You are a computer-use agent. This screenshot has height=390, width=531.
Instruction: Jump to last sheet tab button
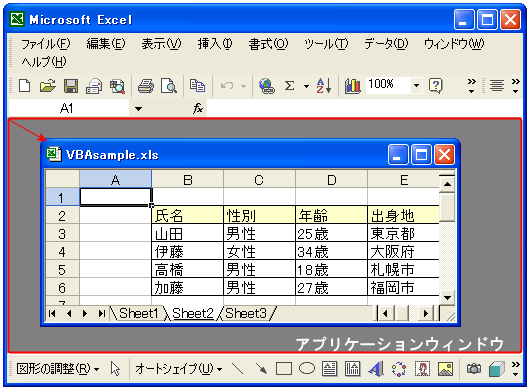tap(102, 313)
